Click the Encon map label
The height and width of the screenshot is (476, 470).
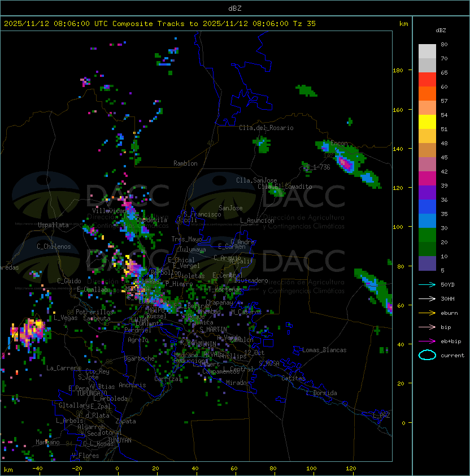(339, 143)
